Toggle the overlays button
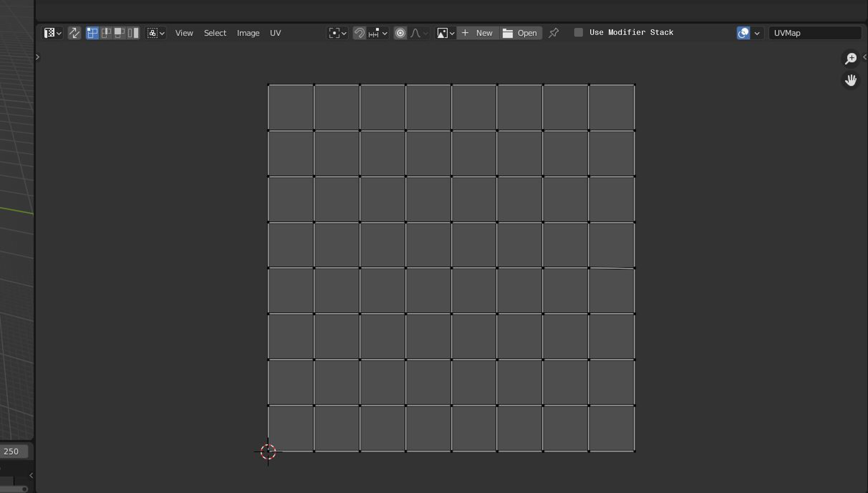 coord(743,33)
